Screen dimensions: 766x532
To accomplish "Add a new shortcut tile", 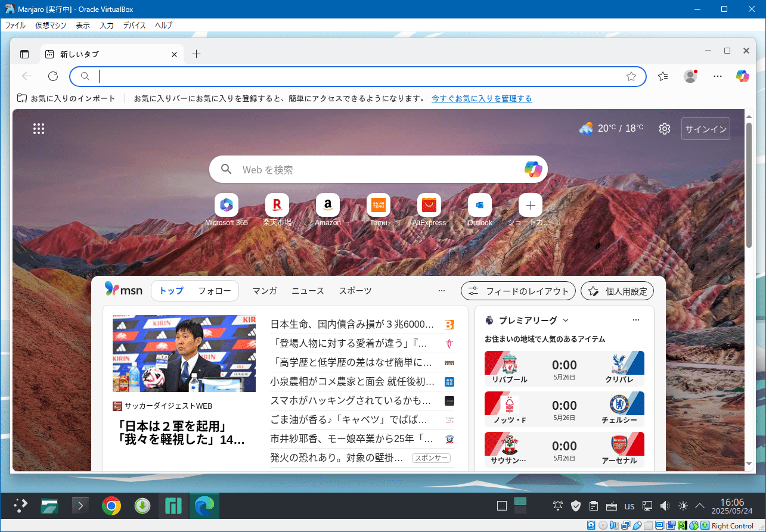I will 531,210.
